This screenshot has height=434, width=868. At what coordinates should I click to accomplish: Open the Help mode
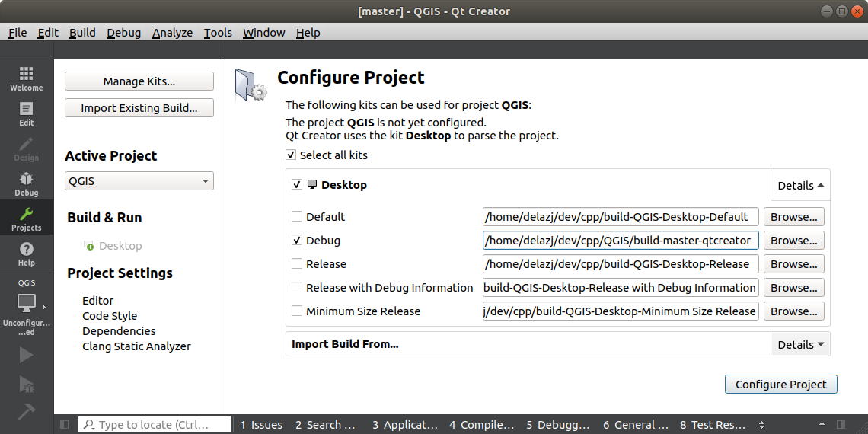click(x=26, y=254)
